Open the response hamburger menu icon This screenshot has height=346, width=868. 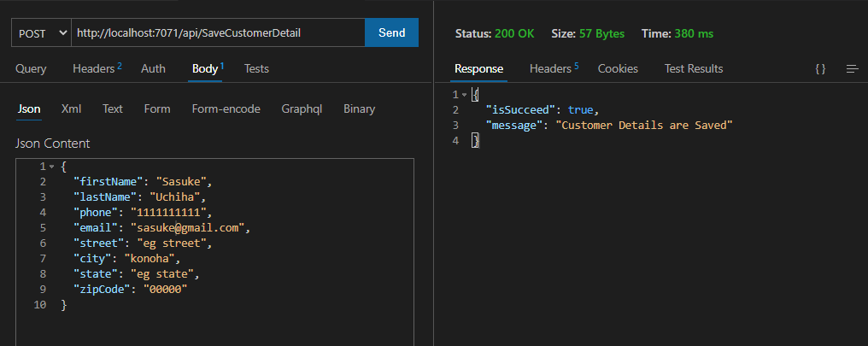tap(852, 69)
